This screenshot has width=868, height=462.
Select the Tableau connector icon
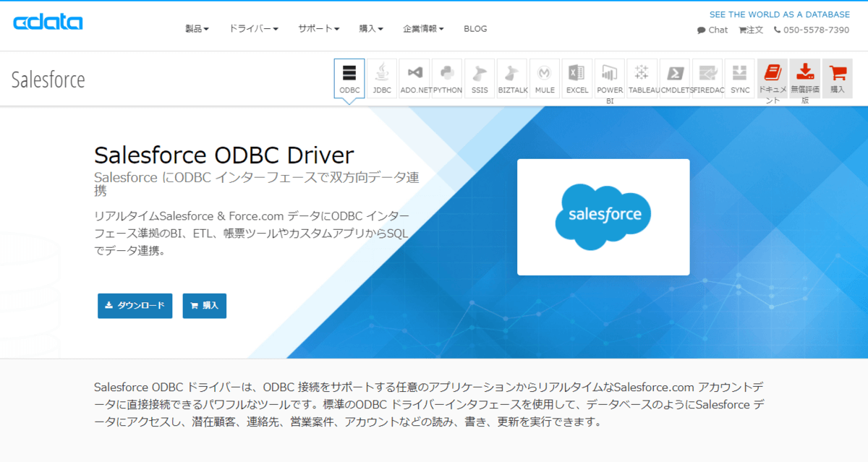(x=642, y=79)
